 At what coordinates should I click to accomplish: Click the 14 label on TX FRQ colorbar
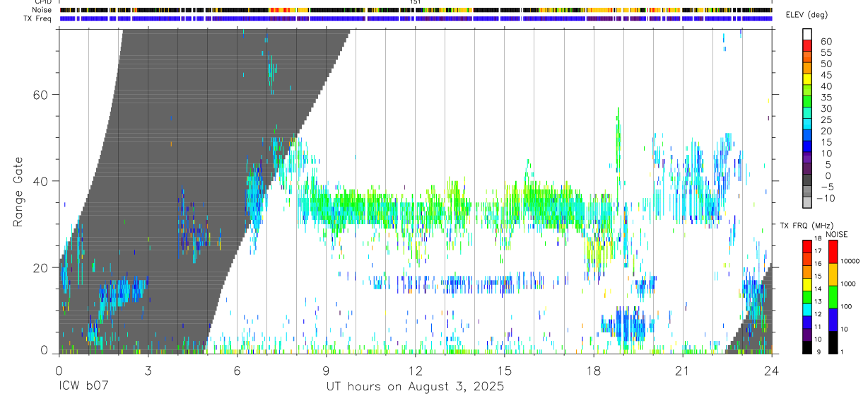pos(819,289)
